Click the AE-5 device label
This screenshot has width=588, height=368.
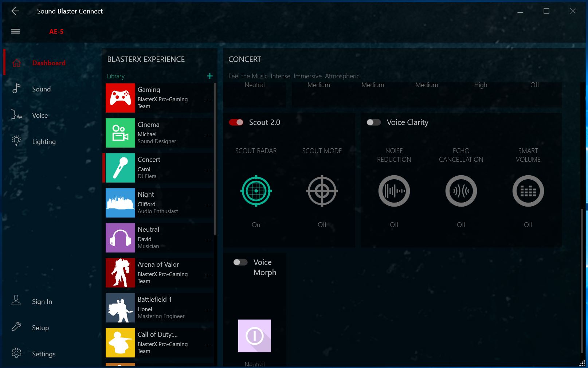(56, 31)
